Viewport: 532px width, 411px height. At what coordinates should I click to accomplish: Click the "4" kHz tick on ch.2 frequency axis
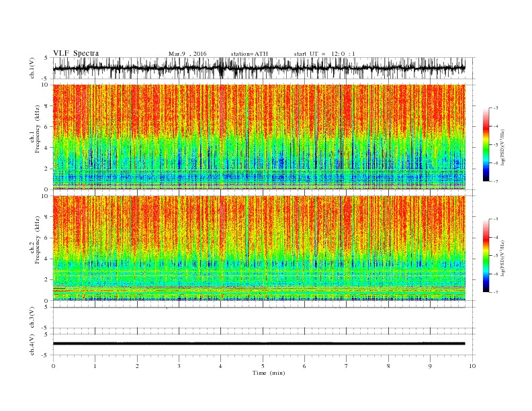[46, 259]
